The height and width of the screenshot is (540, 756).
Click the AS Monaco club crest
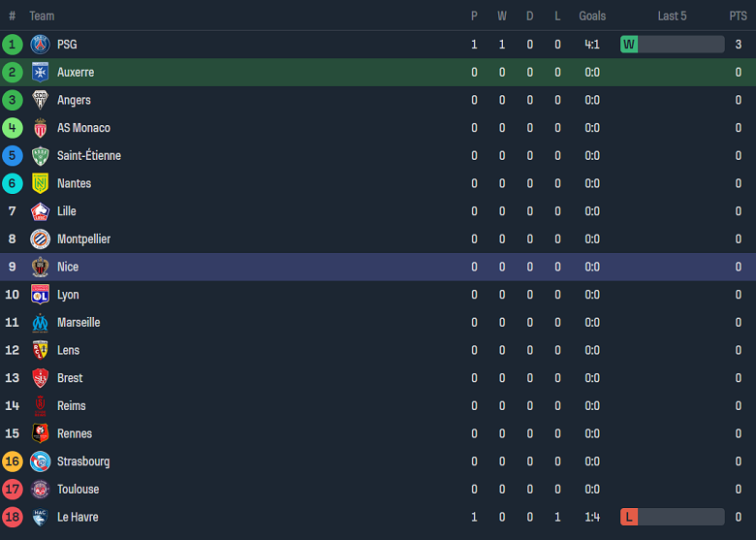[x=40, y=128]
